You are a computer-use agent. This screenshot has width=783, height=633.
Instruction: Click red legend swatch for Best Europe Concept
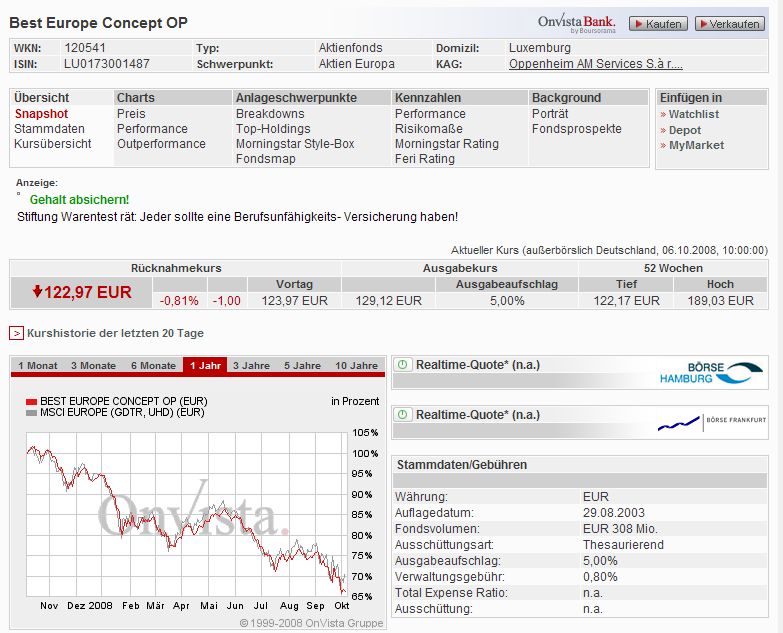[x=31, y=401]
